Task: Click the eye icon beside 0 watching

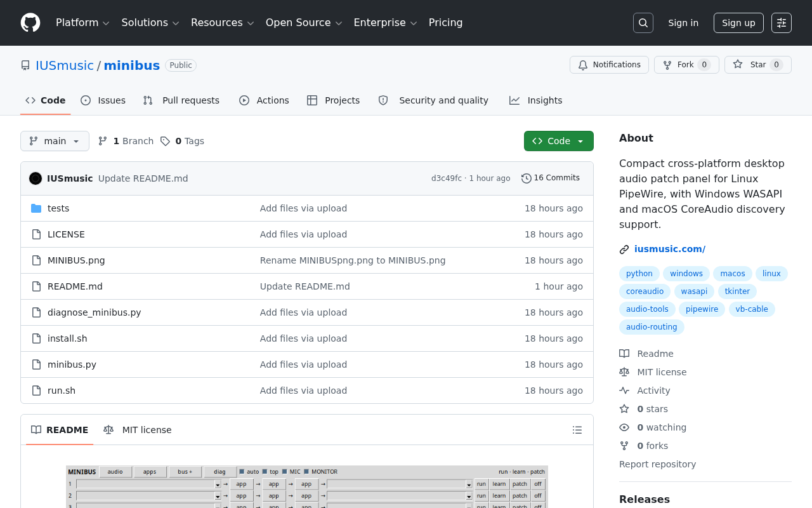Action: (624, 427)
